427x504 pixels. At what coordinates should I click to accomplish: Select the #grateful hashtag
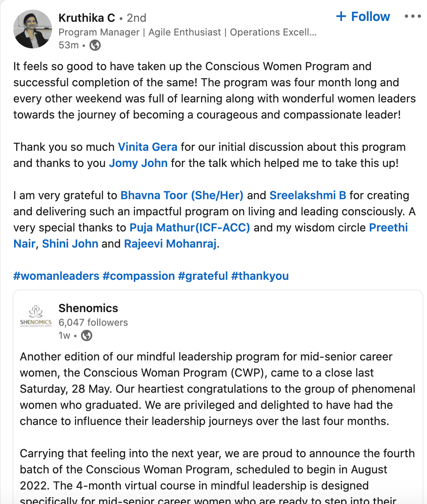coord(203,276)
